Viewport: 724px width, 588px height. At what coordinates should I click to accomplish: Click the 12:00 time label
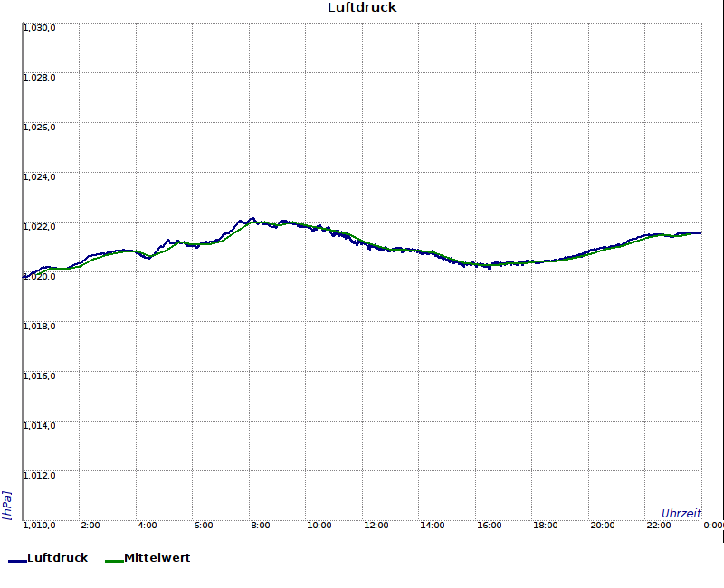tap(376, 526)
